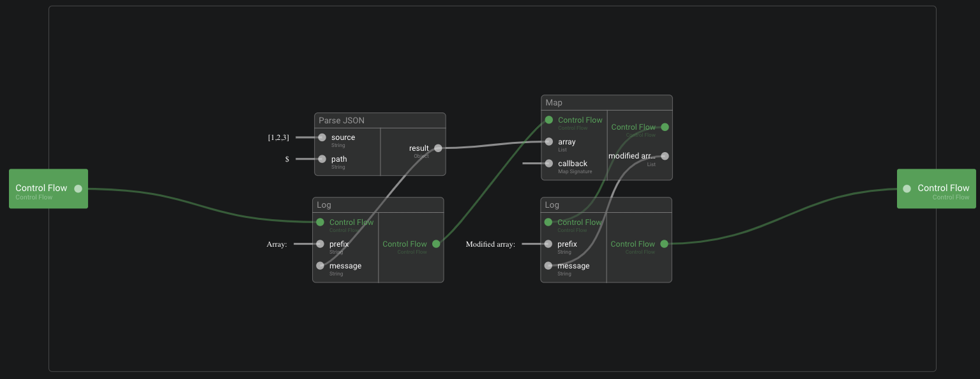The width and height of the screenshot is (980, 379).
Task: Click the first Log Control Flow output port
Action: coord(436,244)
